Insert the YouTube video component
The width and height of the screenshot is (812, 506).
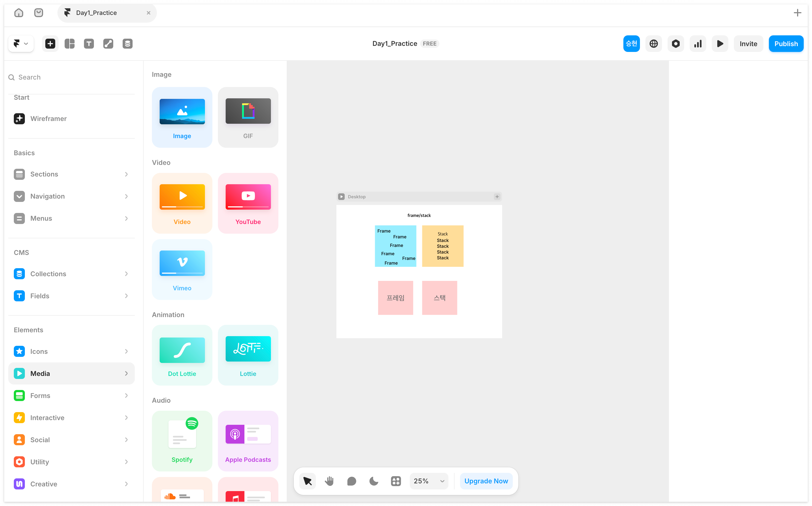point(248,203)
